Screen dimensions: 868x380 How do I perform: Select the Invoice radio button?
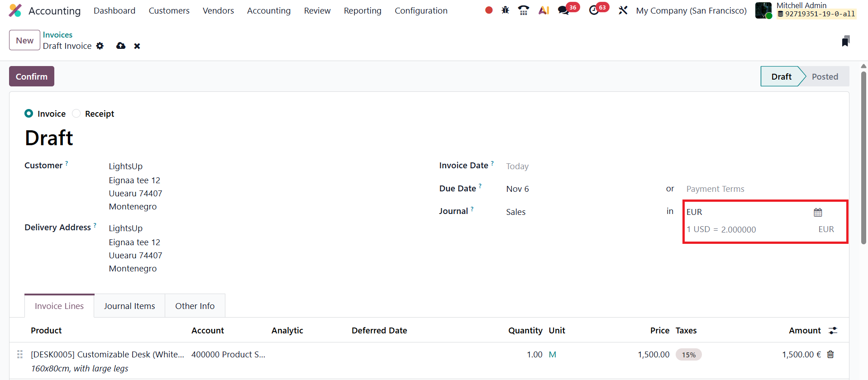point(29,114)
